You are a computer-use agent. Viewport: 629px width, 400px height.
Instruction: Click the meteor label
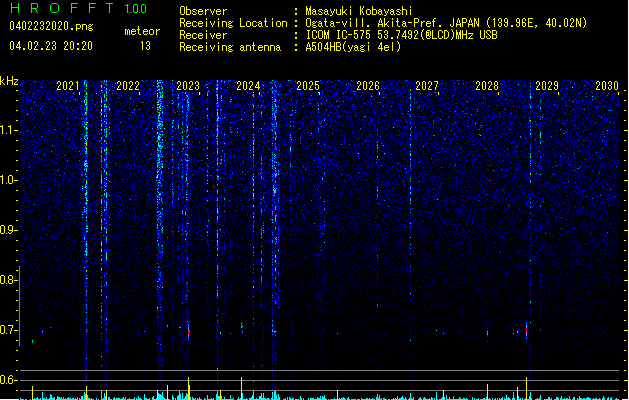pyautogui.click(x=142, y=31)
